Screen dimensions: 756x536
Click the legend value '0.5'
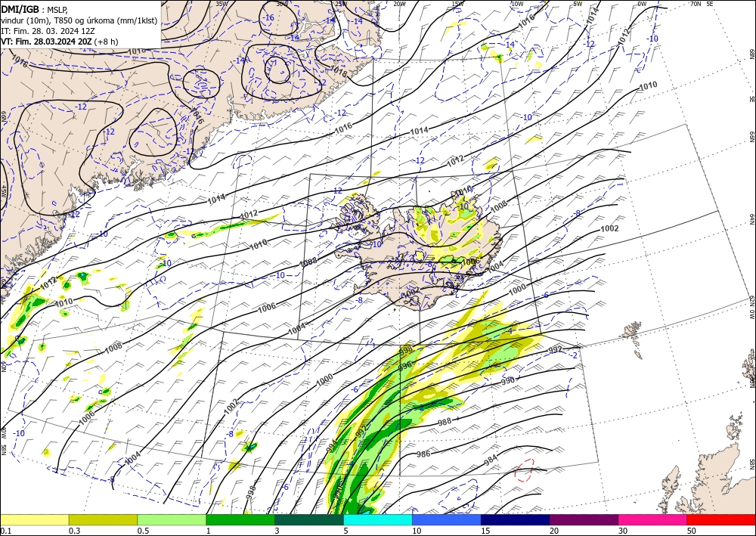pyautogui.click(x=143, y=531)
